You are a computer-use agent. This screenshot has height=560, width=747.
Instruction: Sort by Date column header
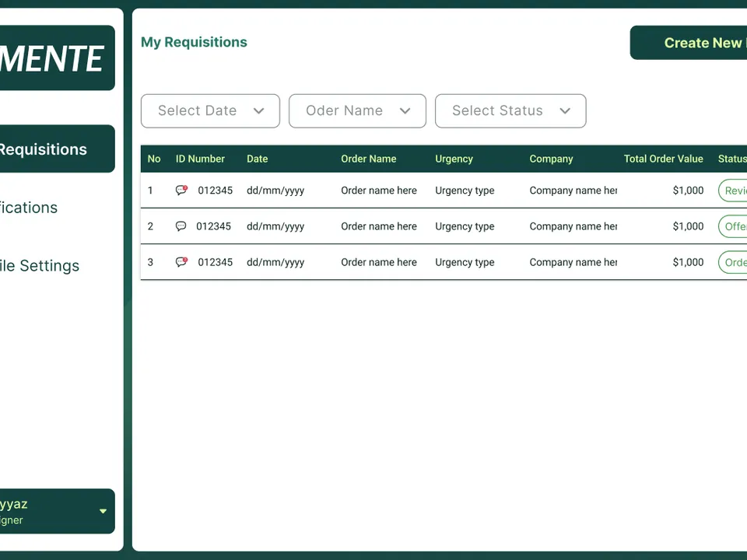point(258,159)
